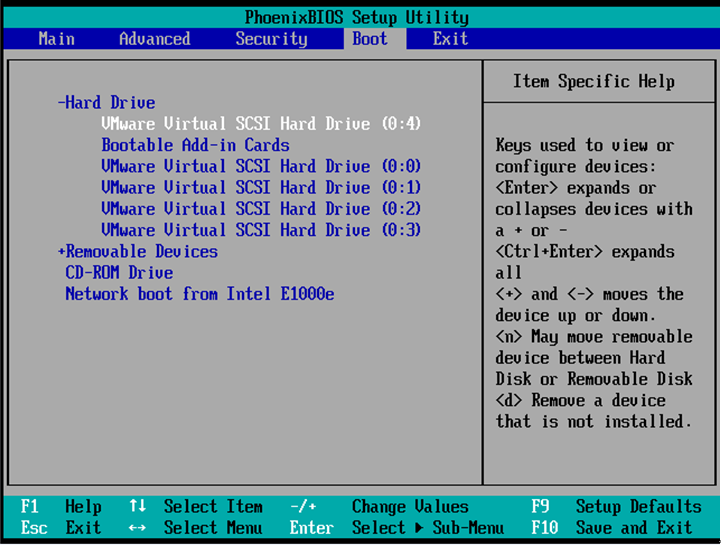Open the Main menu tab
Viewport: 721px width, 545px height.
[x=57, y=39]
